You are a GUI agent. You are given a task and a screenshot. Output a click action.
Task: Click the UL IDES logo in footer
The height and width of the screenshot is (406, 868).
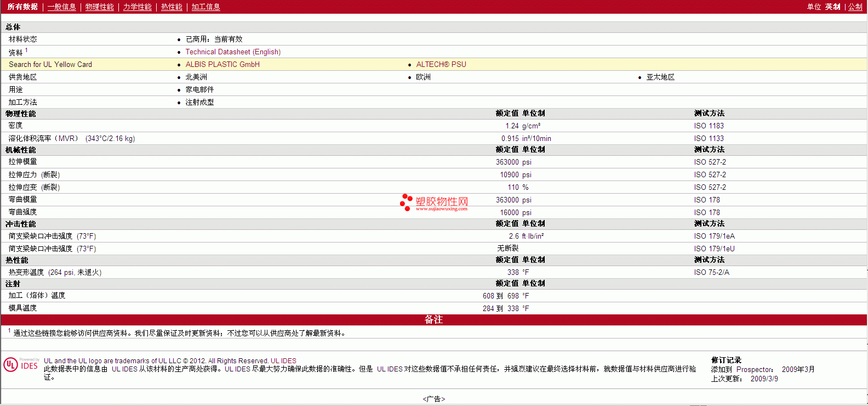(21, 364)
